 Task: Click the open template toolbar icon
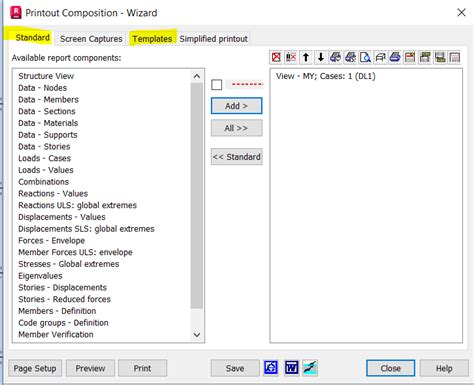coord(425,57)
